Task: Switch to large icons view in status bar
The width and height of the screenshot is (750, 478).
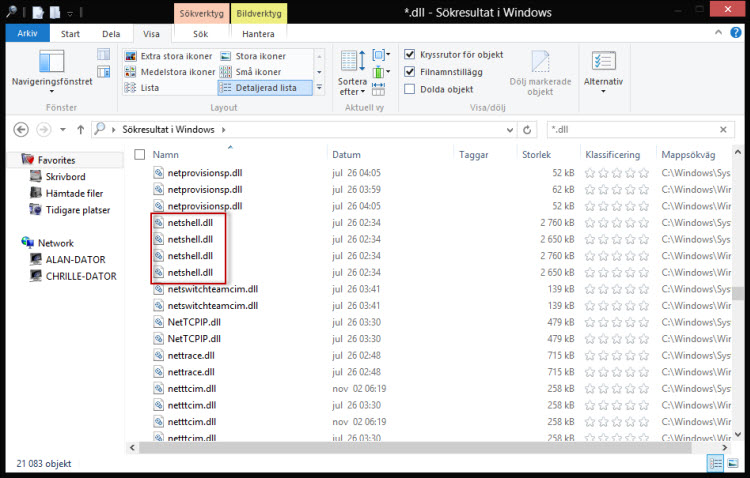Action: [x=733, y=463]
